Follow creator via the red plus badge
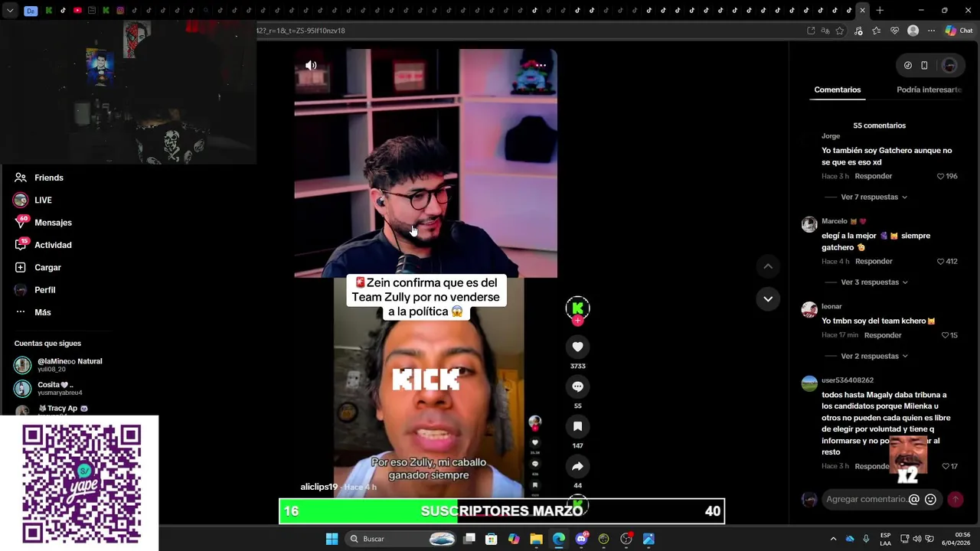Viewport: 980px width, 551px height. pyautogui.click(x=578, y=321)
